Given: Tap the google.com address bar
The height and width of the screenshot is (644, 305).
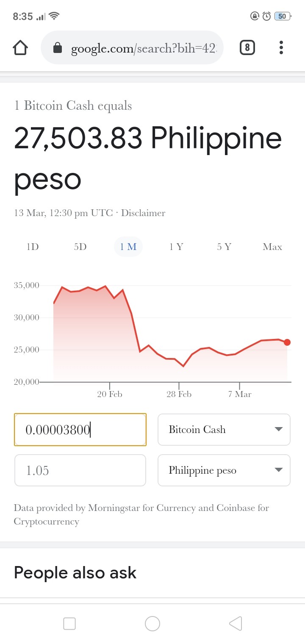Looking at the screenshot, I should click(132, 48).
